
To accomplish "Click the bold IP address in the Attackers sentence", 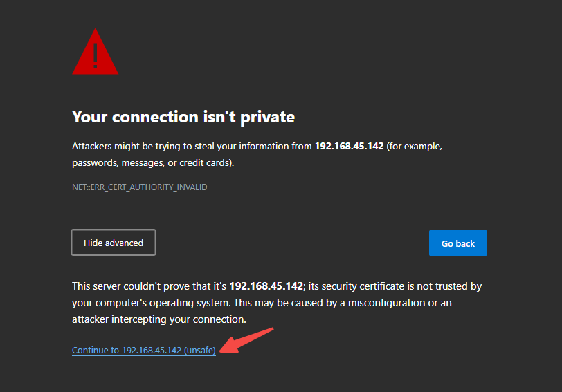I will 349,146.
